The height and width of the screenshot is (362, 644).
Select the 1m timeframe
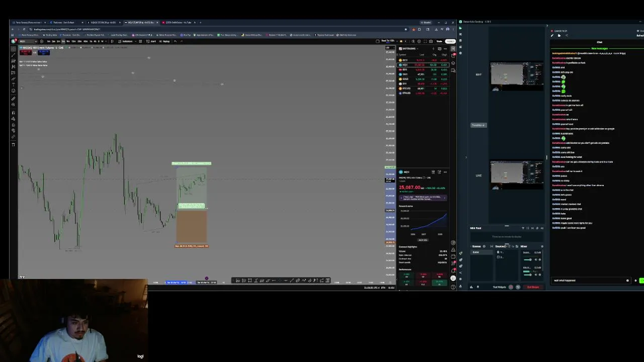click(49, 41)
